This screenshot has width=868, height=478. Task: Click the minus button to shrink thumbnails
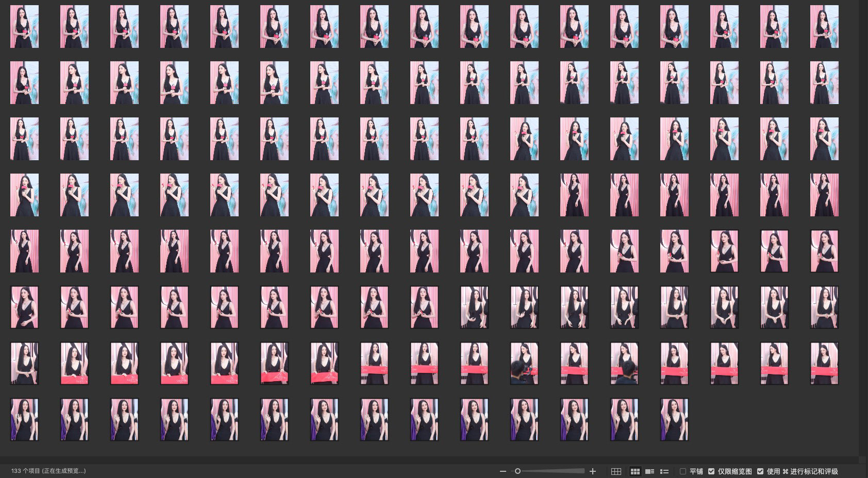tap(503, 471)
